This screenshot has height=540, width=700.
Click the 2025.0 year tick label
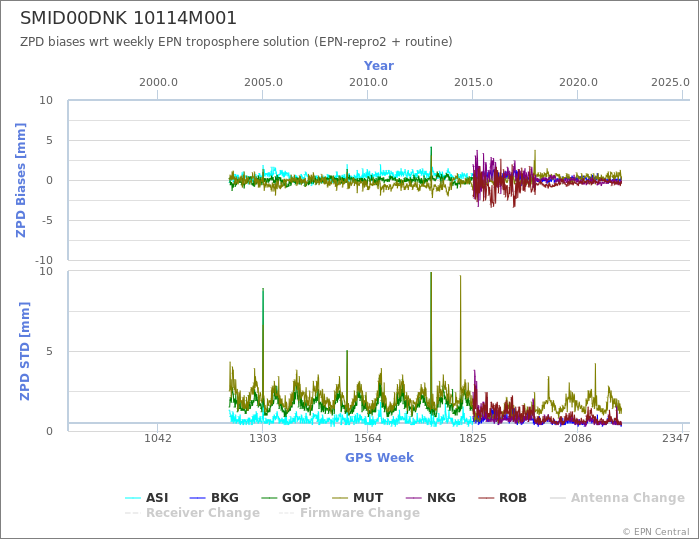pyautogui.click(x=670, y=83)
